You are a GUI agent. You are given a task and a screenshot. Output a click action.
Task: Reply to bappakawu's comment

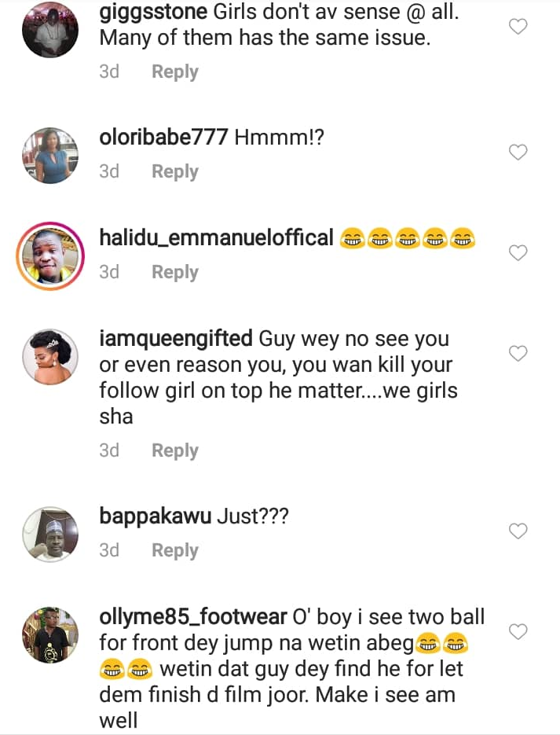(174, 550)
